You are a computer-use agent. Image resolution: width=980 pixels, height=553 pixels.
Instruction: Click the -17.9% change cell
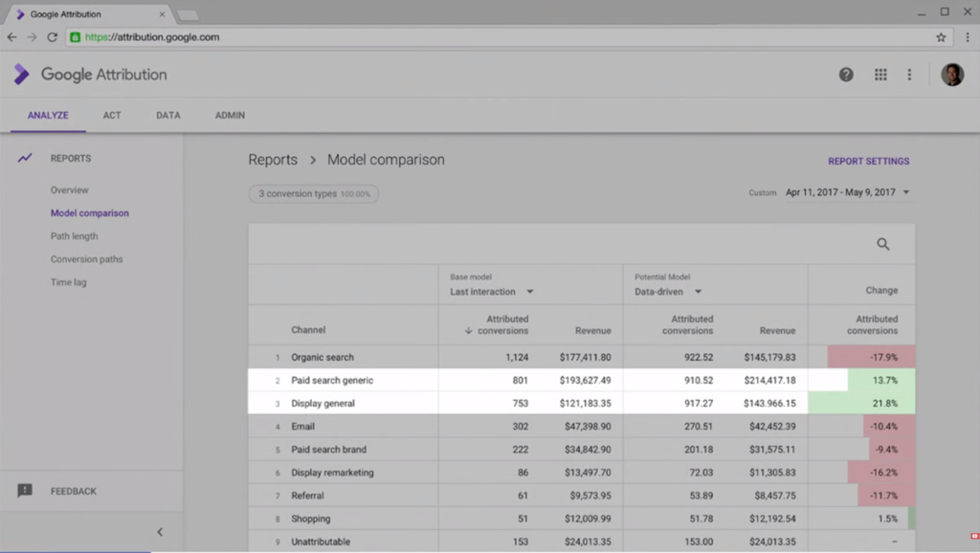click(x=871, y=358)
